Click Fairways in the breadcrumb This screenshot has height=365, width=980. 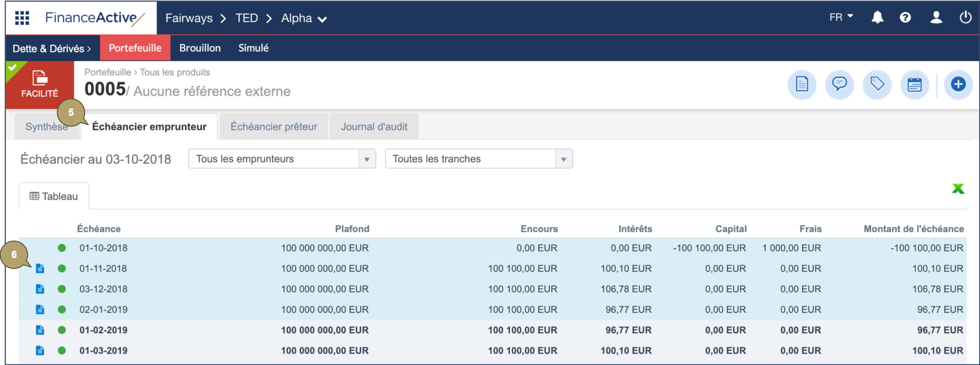pos(189,18)
